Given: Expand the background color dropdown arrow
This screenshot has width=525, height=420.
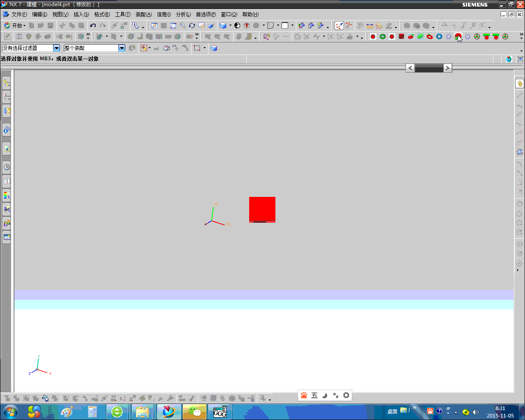Looking at the screenshot, I should [292, 25].
